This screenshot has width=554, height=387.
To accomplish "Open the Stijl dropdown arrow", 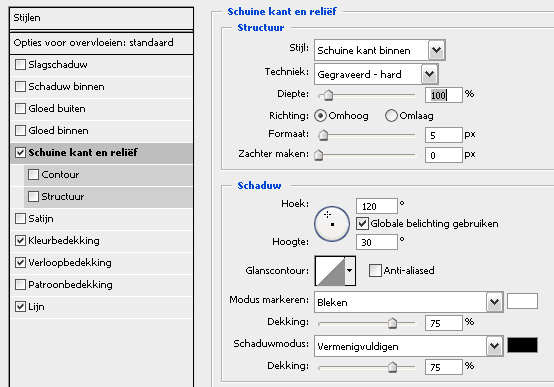I will [x=436, y=50].
